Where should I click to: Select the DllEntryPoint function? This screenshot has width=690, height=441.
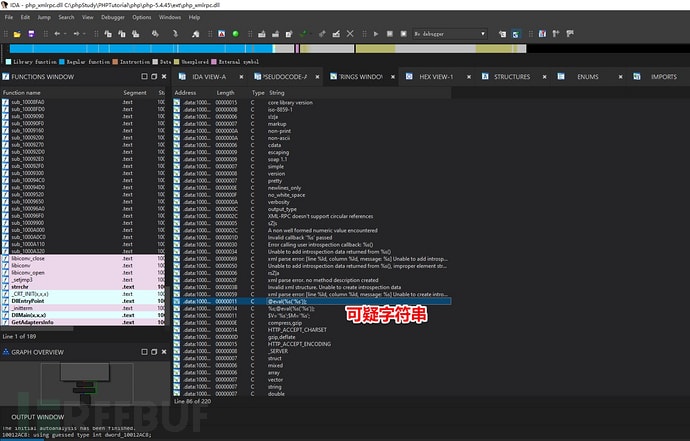point(83,301)
